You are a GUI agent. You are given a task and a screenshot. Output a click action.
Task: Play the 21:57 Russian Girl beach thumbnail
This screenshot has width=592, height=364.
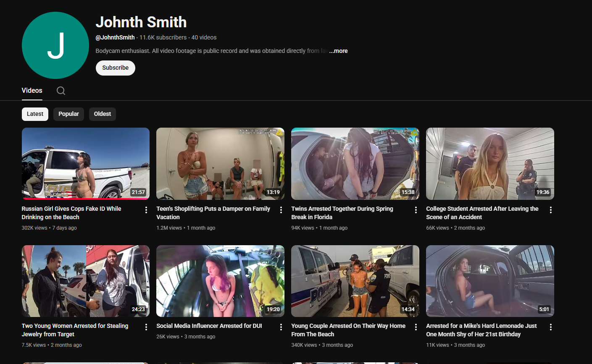point(86,164)
